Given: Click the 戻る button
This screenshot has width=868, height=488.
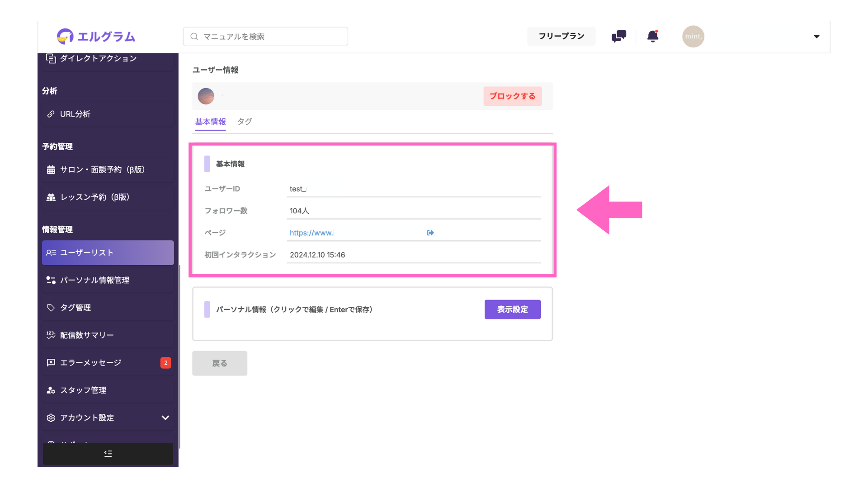Looking at the screenshot, I should pyautogui.click(x=220, y=363).
